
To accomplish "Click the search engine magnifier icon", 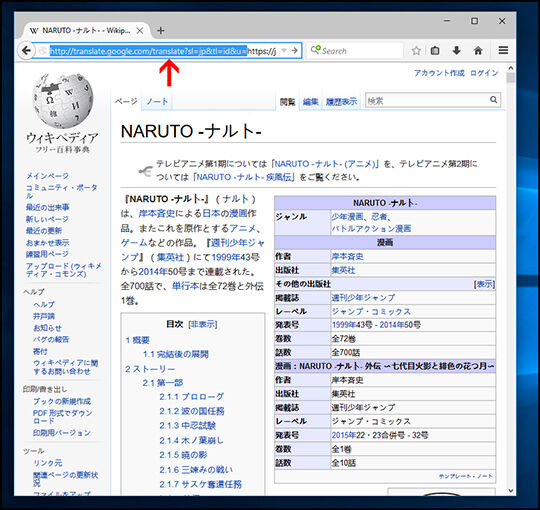I will click(x=315, y=50).
